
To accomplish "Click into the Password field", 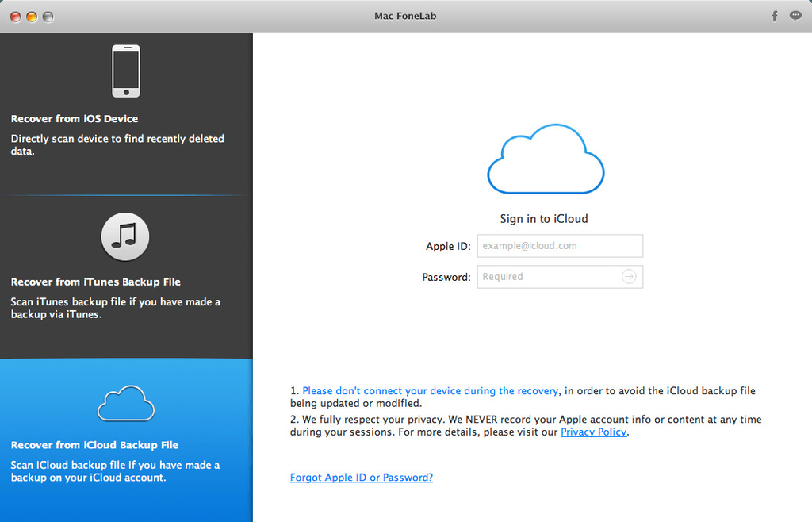I will click(547, 277).
